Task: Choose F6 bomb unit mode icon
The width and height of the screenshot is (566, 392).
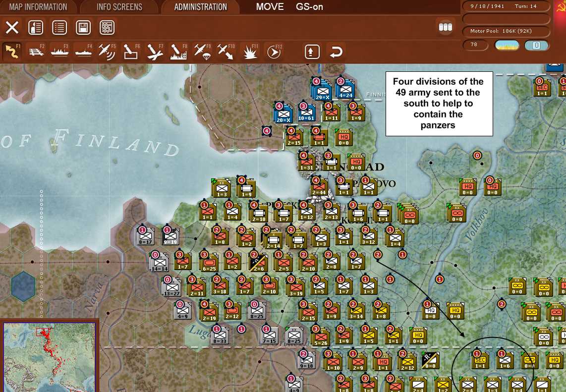Action: tap(131, 52)
